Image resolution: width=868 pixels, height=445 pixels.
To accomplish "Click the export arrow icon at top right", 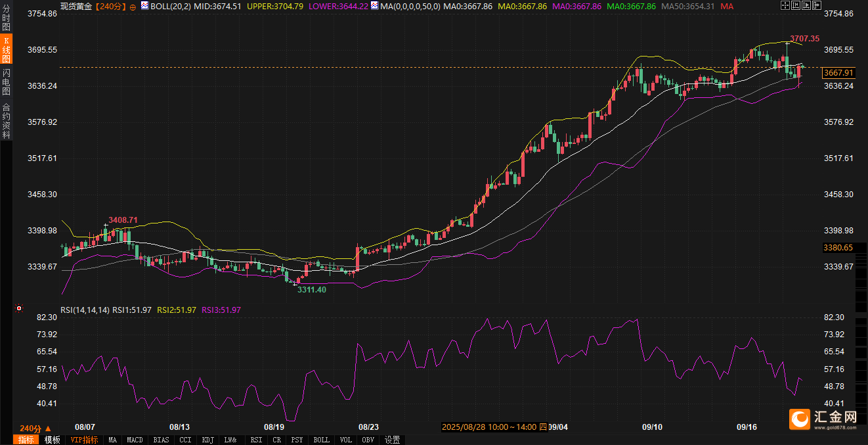I will tap(818, 6).
